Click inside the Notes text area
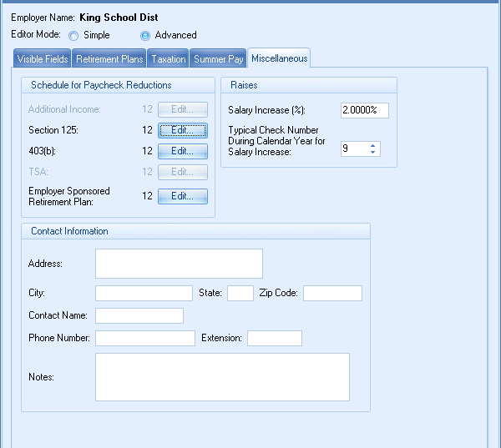 pyautogui.click(x=221, y=377)
